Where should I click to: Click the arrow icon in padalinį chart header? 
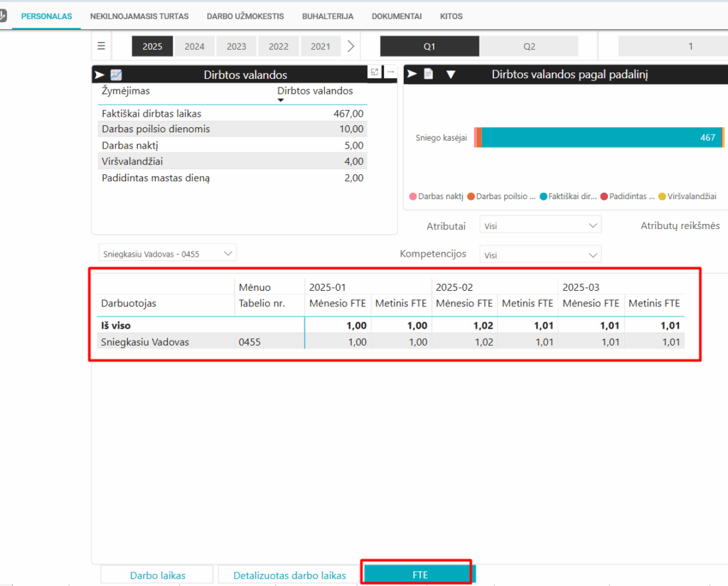point(412,74)
